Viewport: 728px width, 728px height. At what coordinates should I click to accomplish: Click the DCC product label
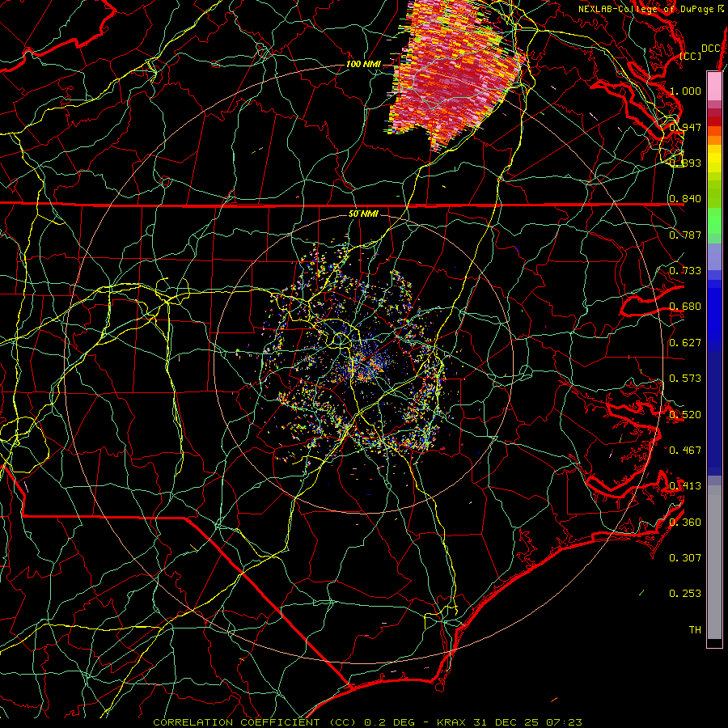pyautogui.click(x=710, y=48)
